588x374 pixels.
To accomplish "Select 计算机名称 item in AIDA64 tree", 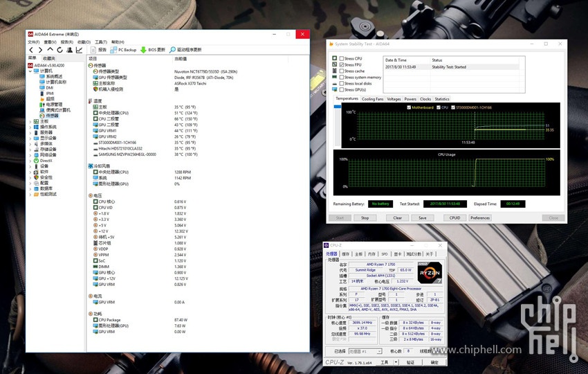I will pyautogui.click(x=53, y=82).
